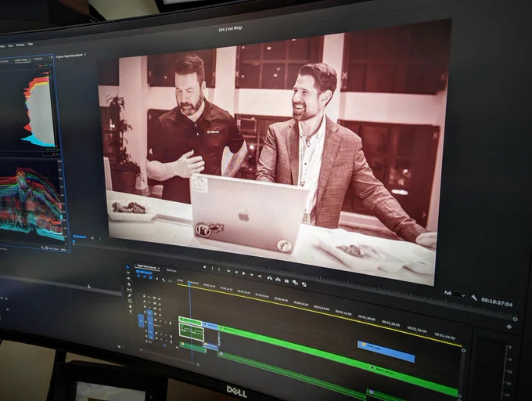Viewport: 532px width, 401px height.
Task: Click the Lift button
Action: (270, 278)
